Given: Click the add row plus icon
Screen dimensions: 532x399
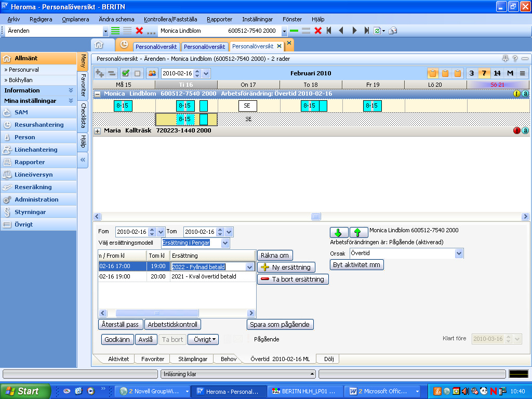Looking at the screenshot, I should point(100,73).
